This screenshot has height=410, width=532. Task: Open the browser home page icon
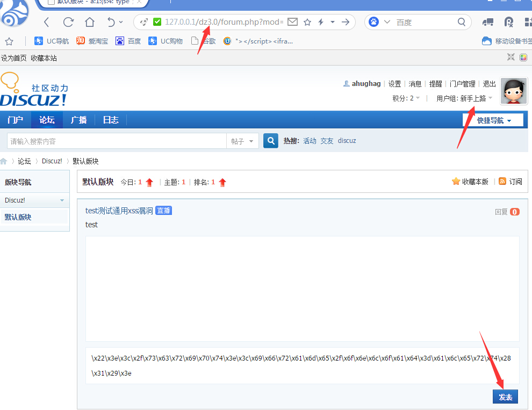(x=90, y=22)
